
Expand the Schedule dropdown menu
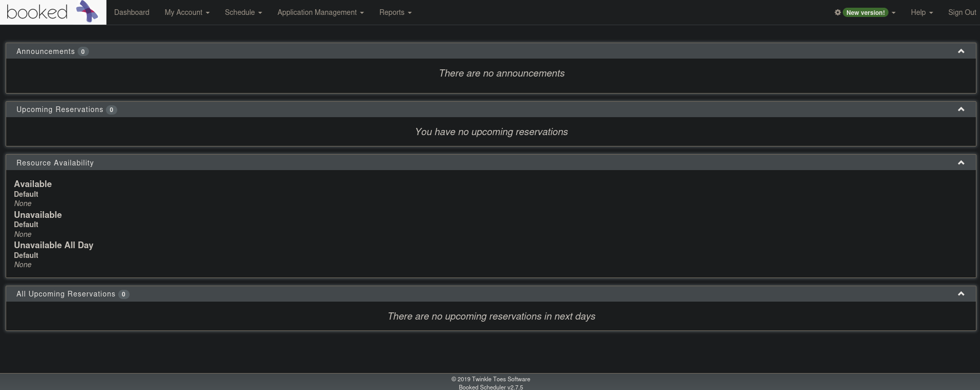click(x=243, y=12)
